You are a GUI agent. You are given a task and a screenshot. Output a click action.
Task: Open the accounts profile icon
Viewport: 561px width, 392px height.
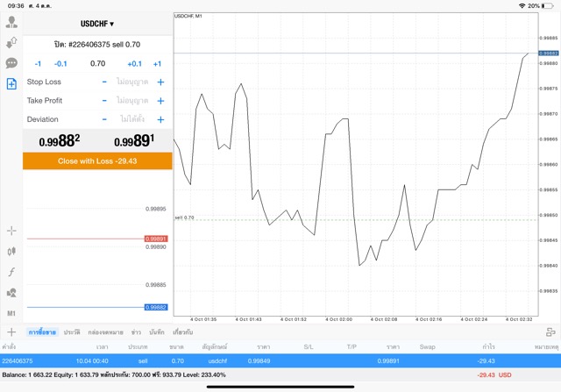click(x=11, y=22)
